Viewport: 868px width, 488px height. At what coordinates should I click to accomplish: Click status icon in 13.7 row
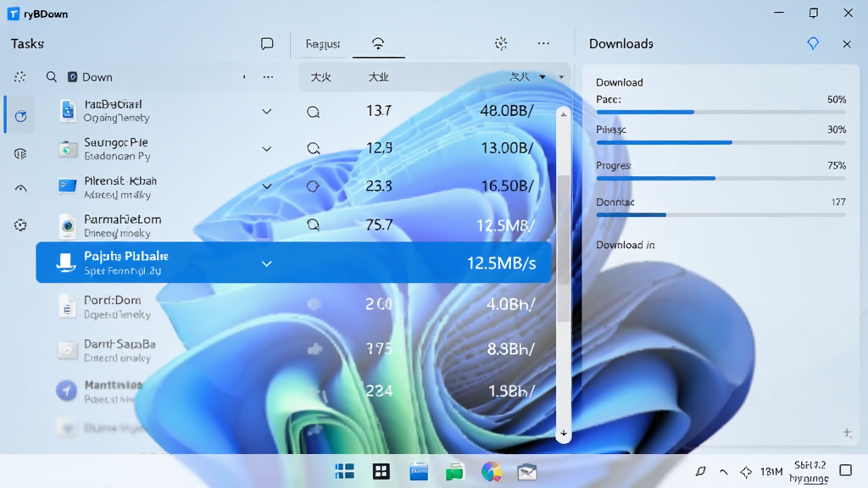(314, 113)
